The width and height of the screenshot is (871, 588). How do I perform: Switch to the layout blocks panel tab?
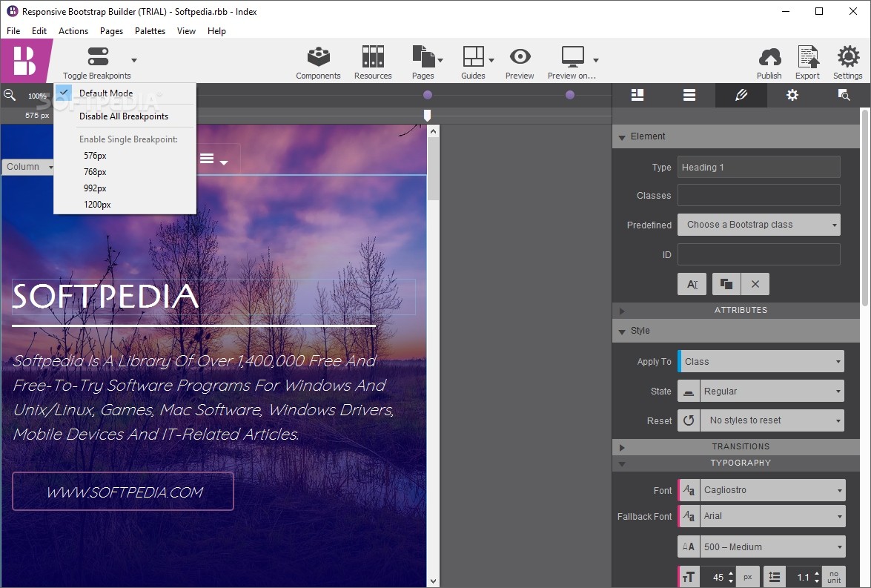[637, 95]
